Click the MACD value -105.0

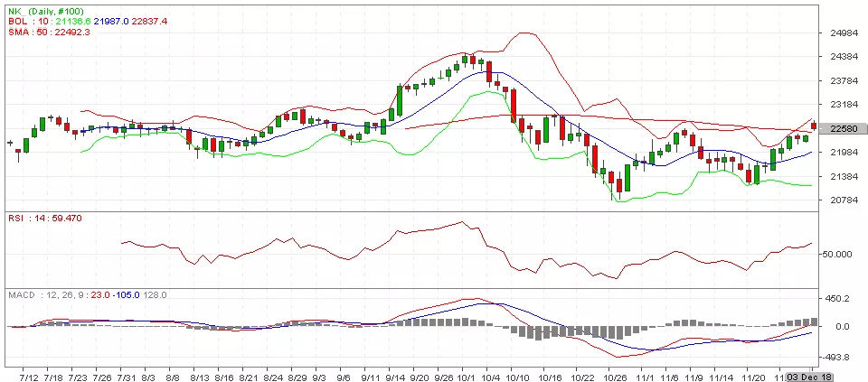pos(127,295)
